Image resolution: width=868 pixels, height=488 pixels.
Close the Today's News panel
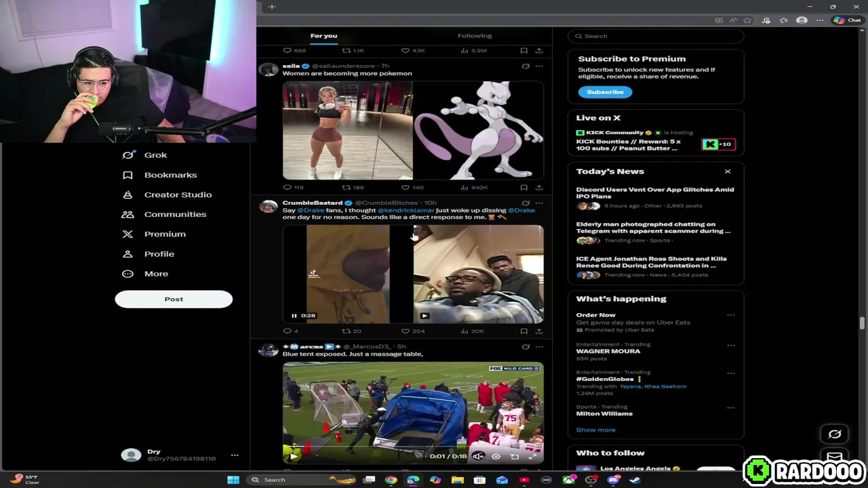coord(728,171)
